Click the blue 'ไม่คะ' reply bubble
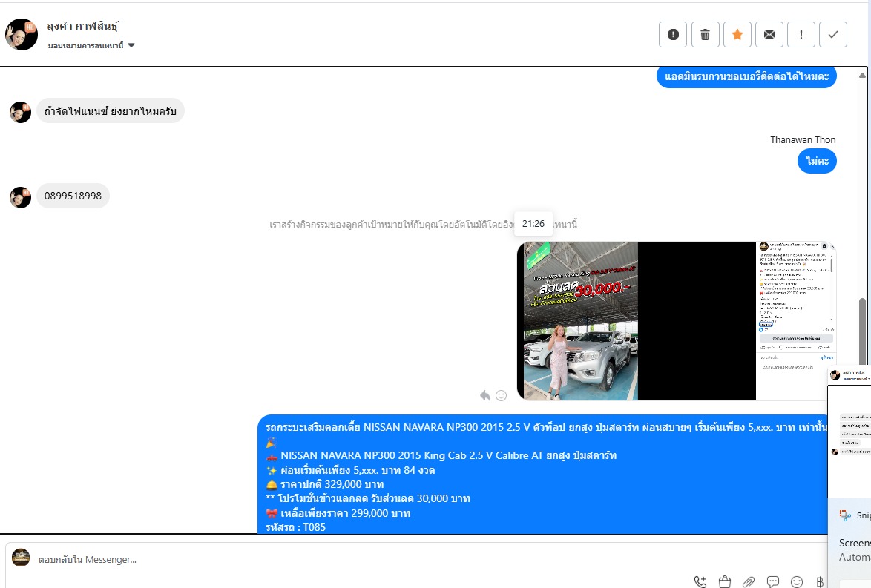The width and height of the screenshot is (871, 588). [817, 161]
